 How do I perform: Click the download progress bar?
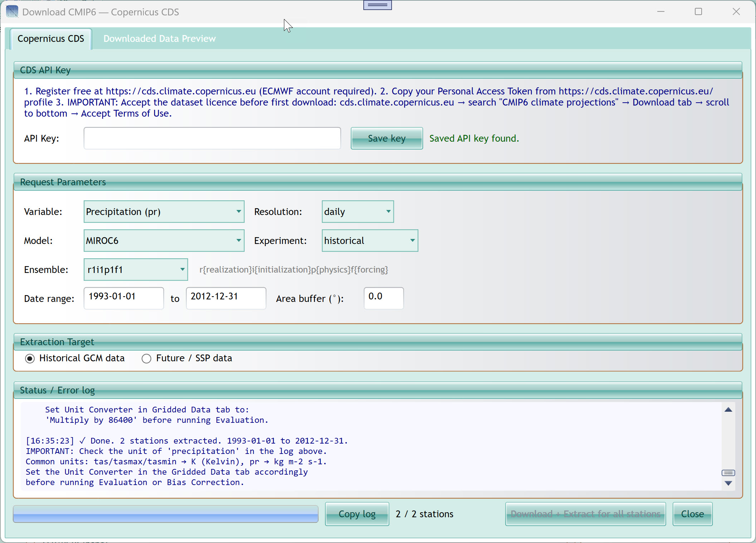(x=166, y=514)
